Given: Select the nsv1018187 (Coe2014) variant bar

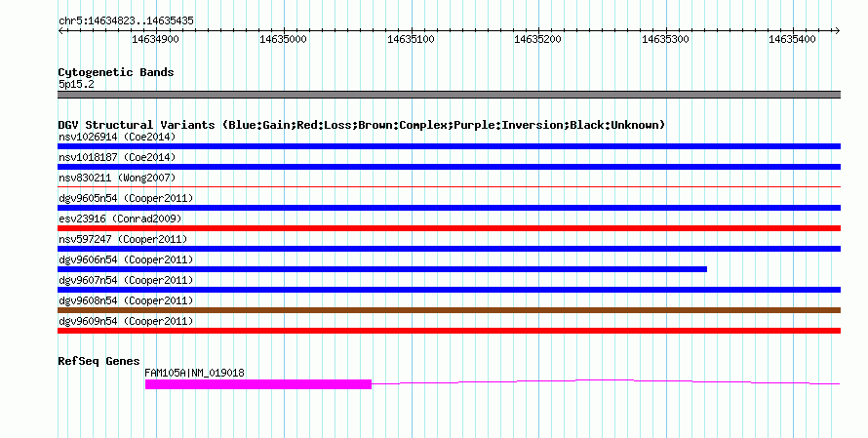Looking at the screenshot, I should click(449, 167).
